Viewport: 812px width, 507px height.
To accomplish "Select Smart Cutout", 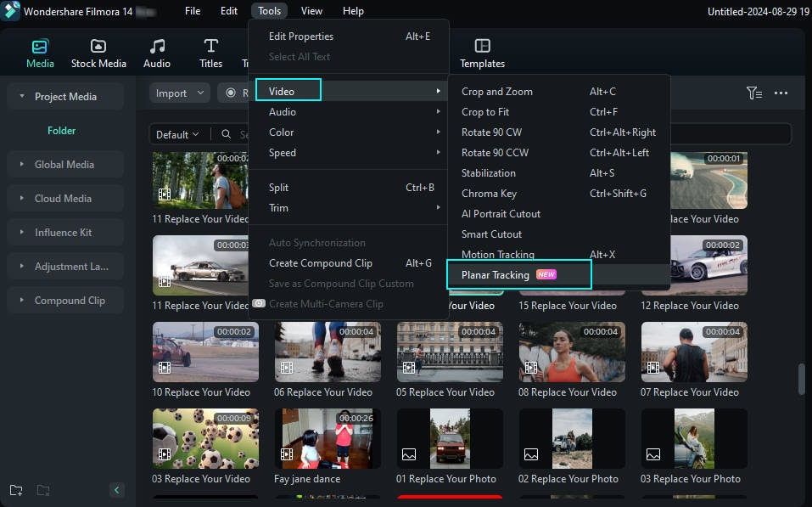I will pyautogui.click(x=559, y=234).
